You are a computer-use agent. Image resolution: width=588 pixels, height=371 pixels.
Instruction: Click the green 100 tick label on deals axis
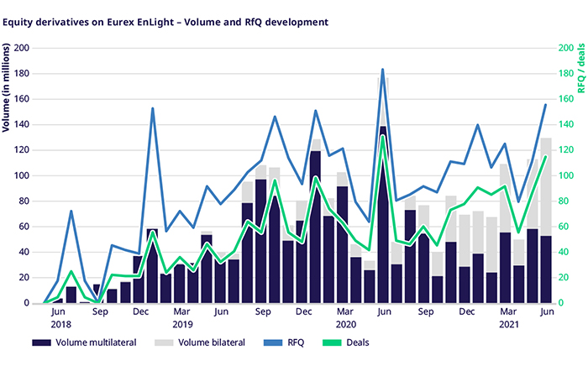tap(567, 175)
